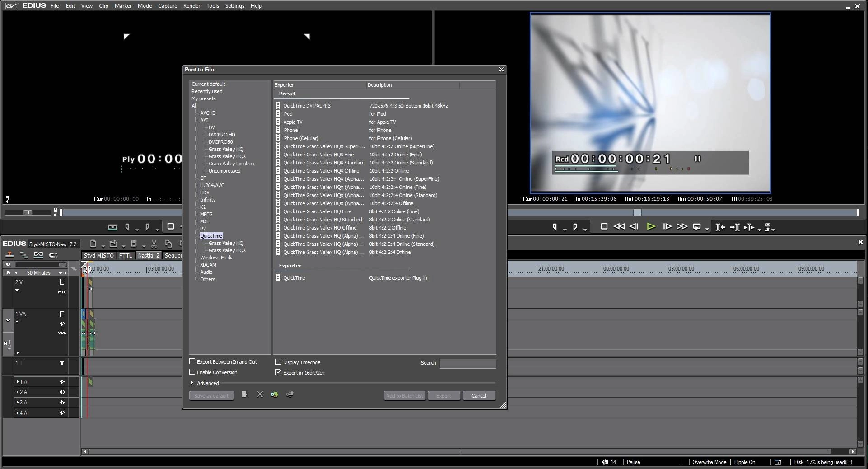This screenshot has width=868, height=469.
Task: Click the timescale zoom slider handle
Action: coord(63,265)
